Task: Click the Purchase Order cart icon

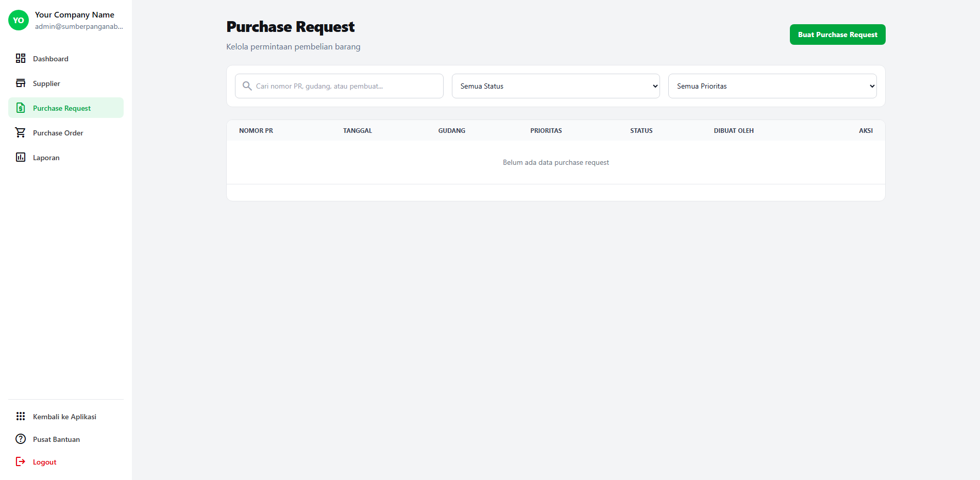Action: click(x=21, y=132)
